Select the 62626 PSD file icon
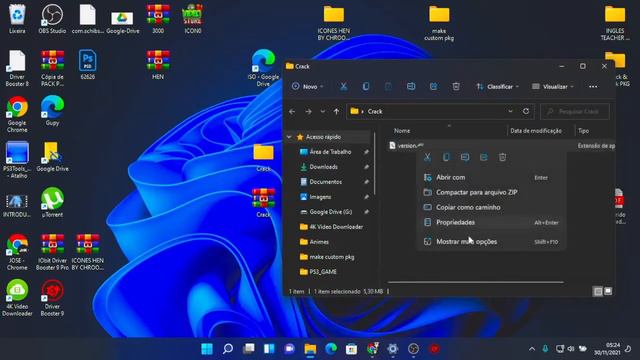The height and width of the screenshot is (360, 640). pos(87,64)
